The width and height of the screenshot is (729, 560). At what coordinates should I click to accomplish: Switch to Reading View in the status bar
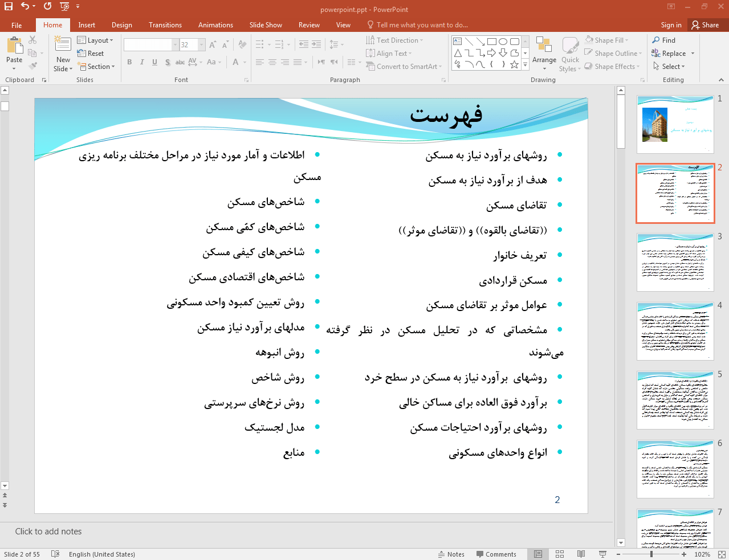coord(581,554)
